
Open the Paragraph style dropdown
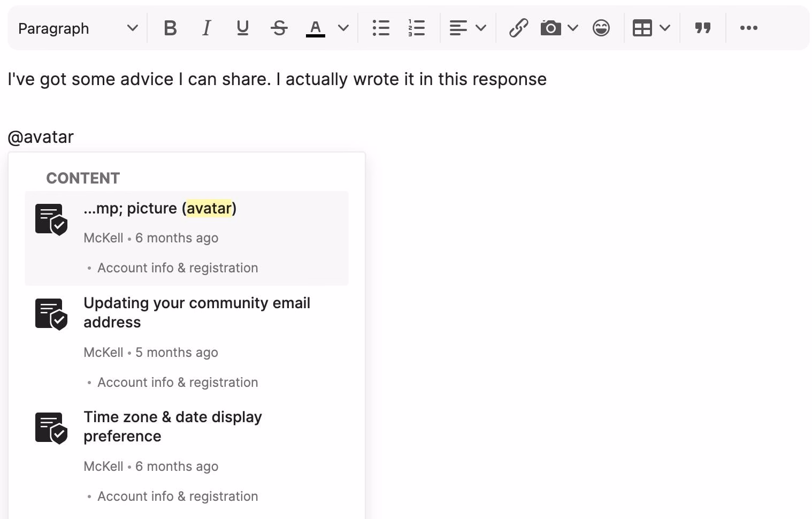tap(78, 28)
